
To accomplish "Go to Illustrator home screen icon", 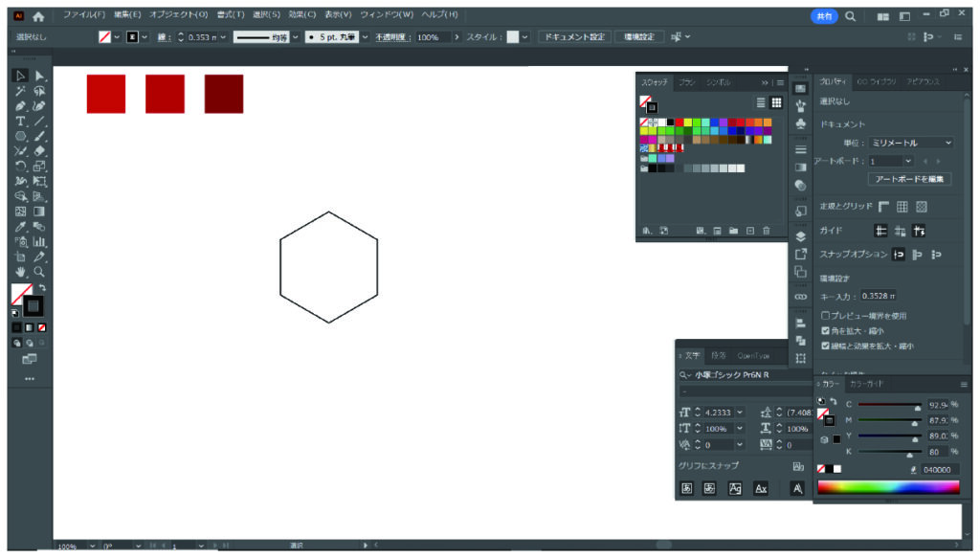I will 38,16.
